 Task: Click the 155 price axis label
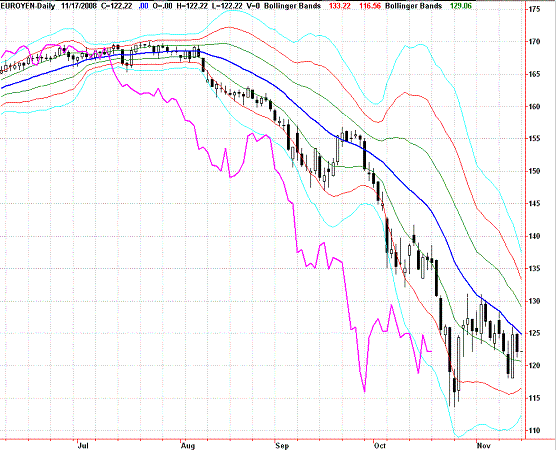535,139
